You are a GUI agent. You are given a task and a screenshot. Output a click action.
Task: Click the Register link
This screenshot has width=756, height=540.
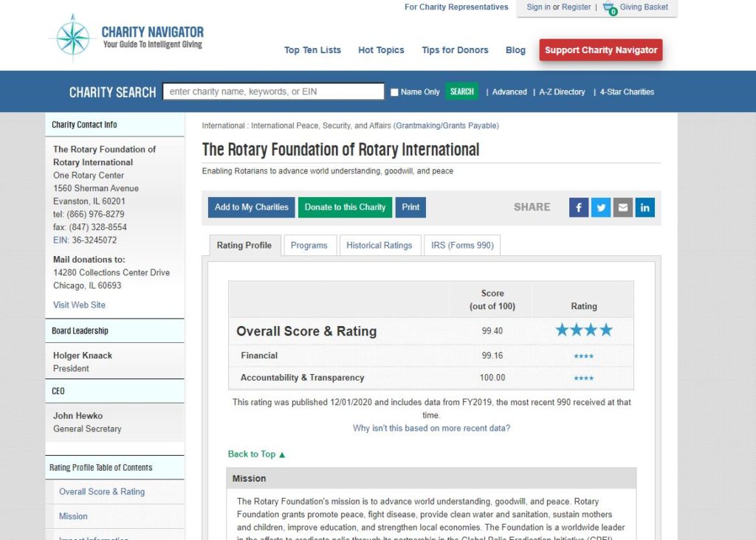[576, 7]
